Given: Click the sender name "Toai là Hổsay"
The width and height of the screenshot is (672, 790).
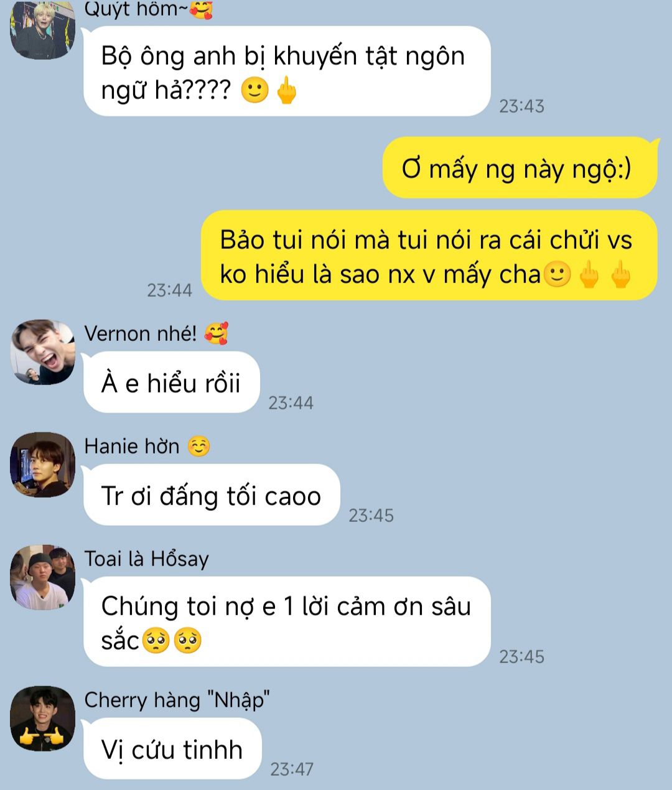Looking at the screenshot, I should click(147, 559).
